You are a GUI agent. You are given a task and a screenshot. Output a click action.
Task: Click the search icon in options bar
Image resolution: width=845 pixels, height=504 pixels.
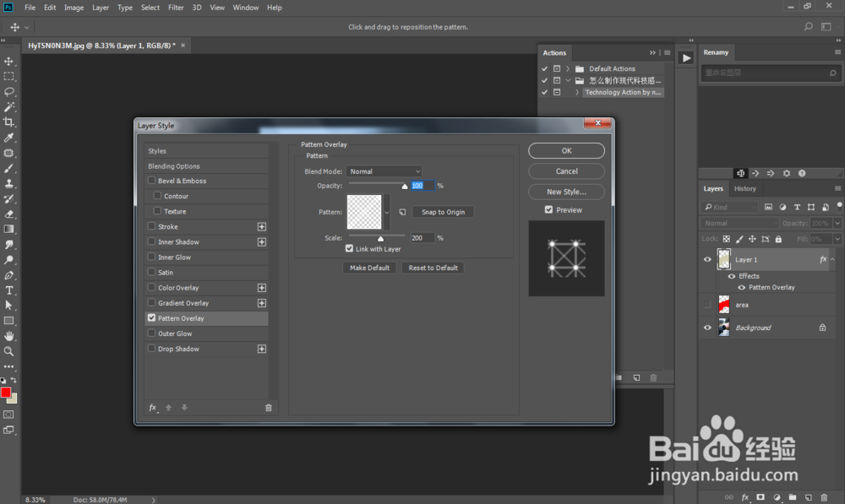808,26
